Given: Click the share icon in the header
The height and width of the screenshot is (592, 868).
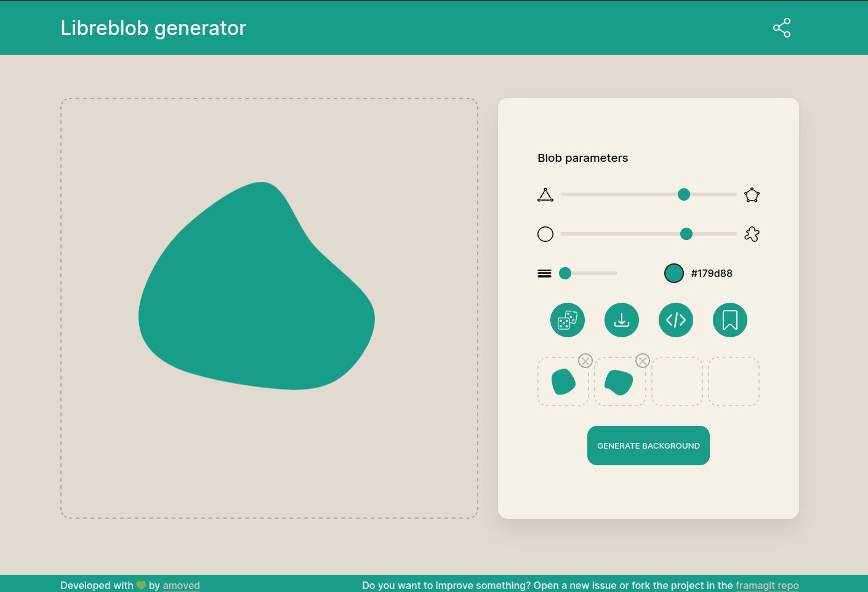Looking at the screenshot, I should pos(781,28).
